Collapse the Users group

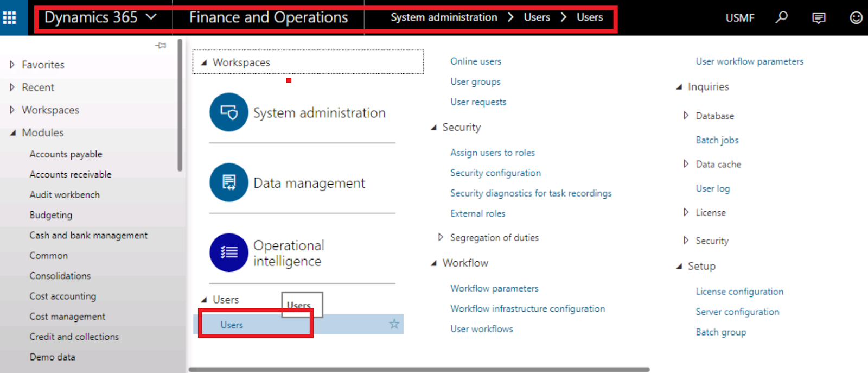(x=204, y=300)
